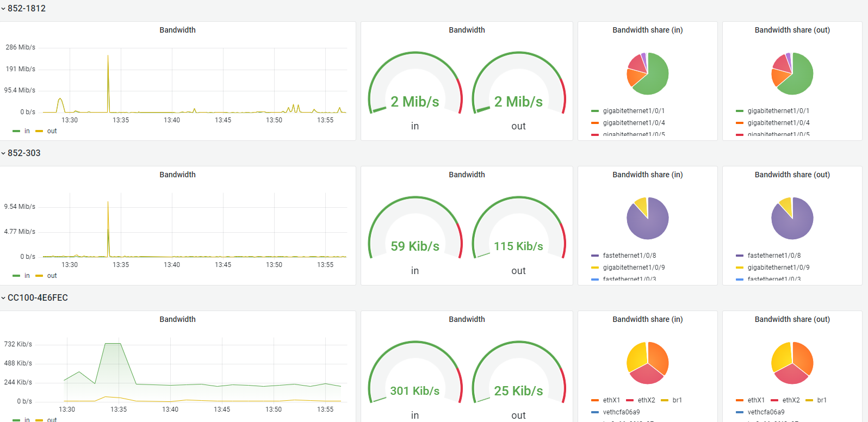This screenshot has height=422, width=868.
Task: Select ethX2 legend entry in CC100 share (out)
Action: [x=785, y=400]
